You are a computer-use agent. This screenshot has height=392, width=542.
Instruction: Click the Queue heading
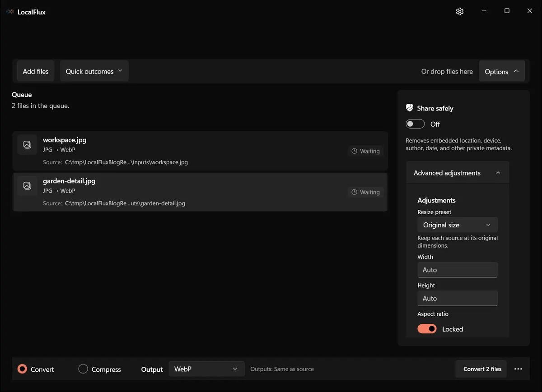point(22,95)
